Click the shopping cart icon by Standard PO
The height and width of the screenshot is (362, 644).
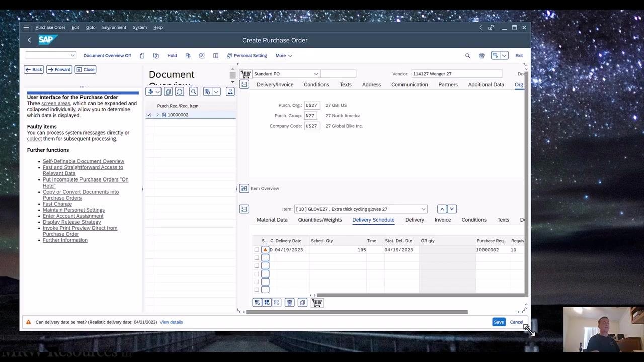coord(246,74)
